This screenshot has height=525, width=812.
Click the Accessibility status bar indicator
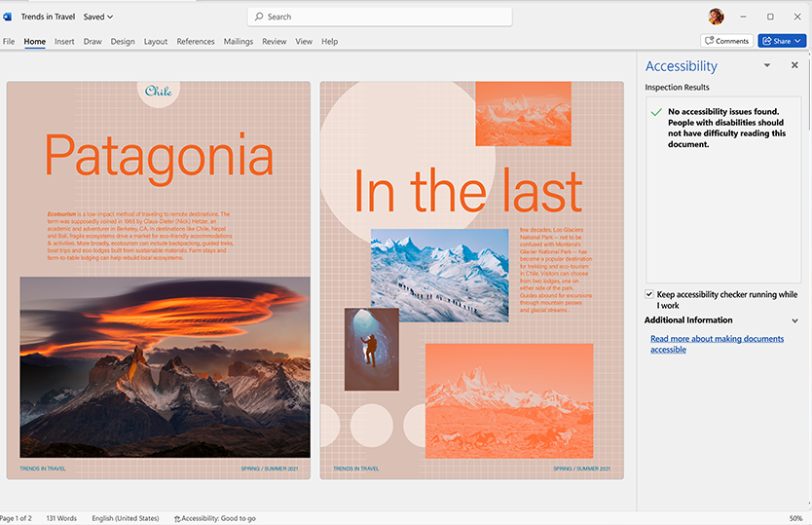[x=214, y=518]
